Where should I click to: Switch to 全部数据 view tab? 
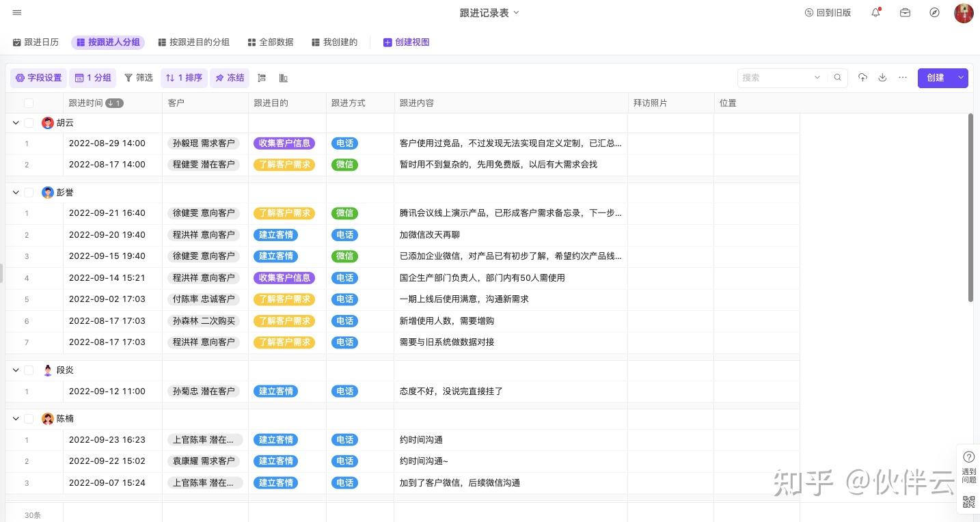[271, 42]
